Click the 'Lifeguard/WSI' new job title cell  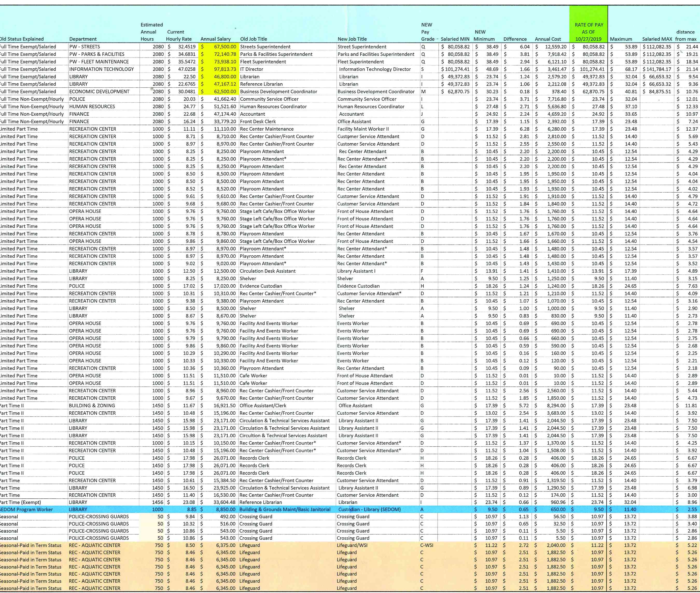352,545
